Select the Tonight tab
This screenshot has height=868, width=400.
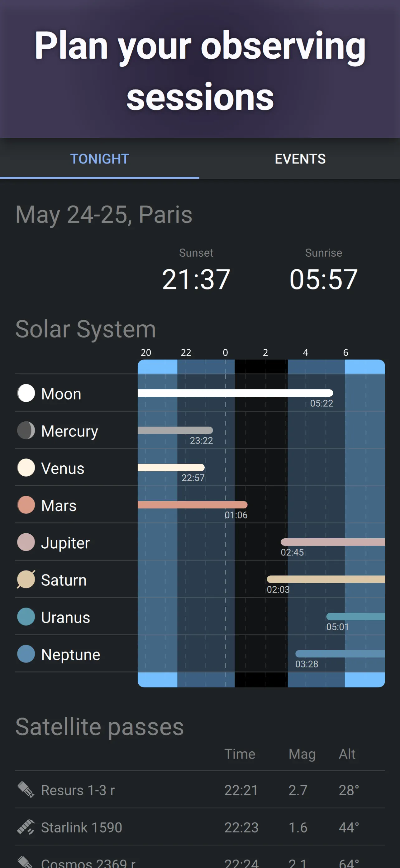coord(100,159)
